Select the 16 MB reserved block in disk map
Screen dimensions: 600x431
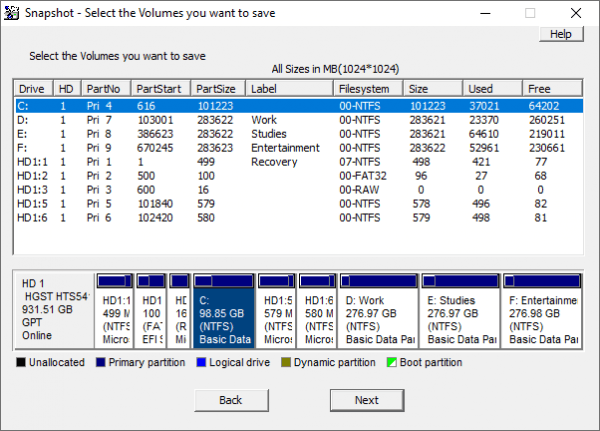[180, 310]
